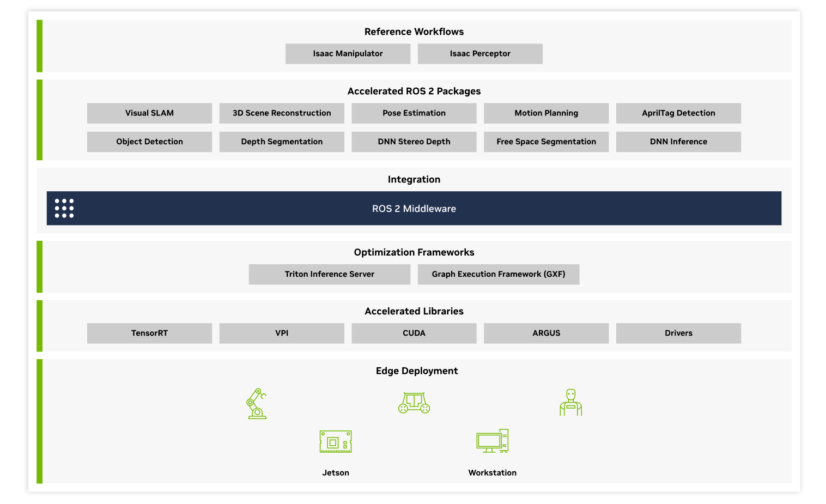Click the Workstation label text

point(493,472)
